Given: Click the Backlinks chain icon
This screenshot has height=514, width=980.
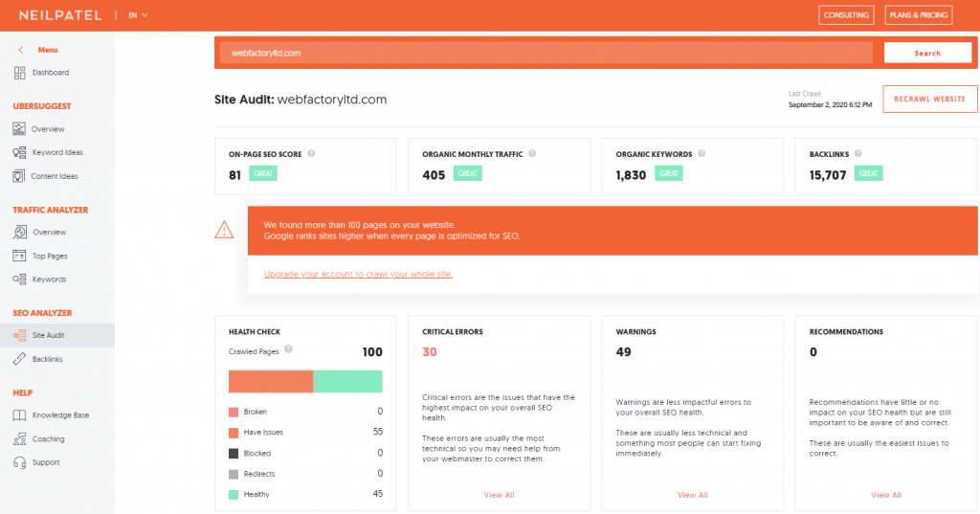Looking at the screenshot, I should pos(19,359).
